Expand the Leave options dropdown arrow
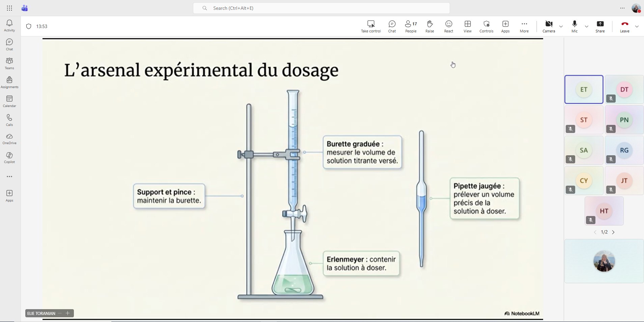The image size is (644, 322). point(637,26)
